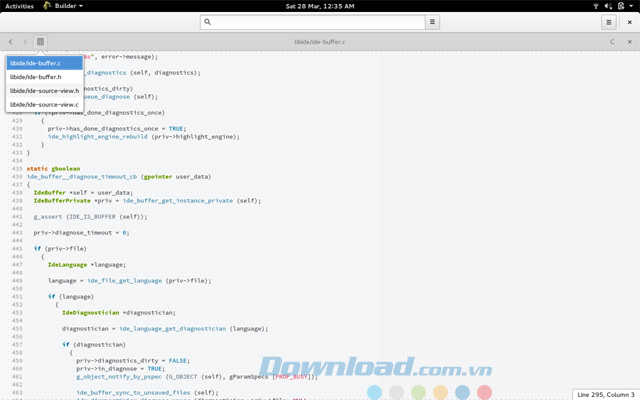The image size is (640, 400).
Task: Switch to libide/ide-source-view.c document
Action: pos(45,104)
